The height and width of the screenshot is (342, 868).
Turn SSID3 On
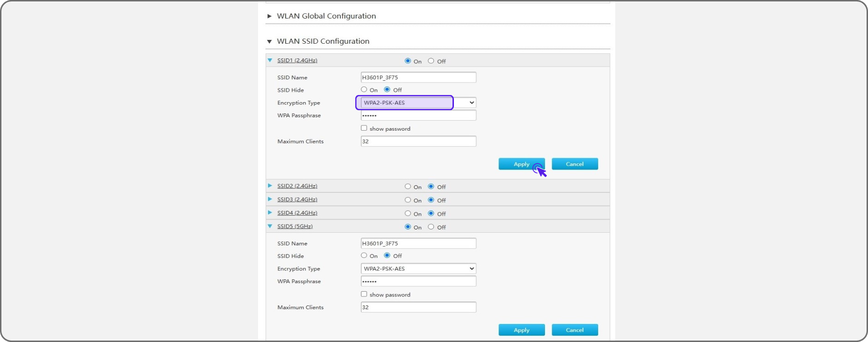click(x=408, y=200)
